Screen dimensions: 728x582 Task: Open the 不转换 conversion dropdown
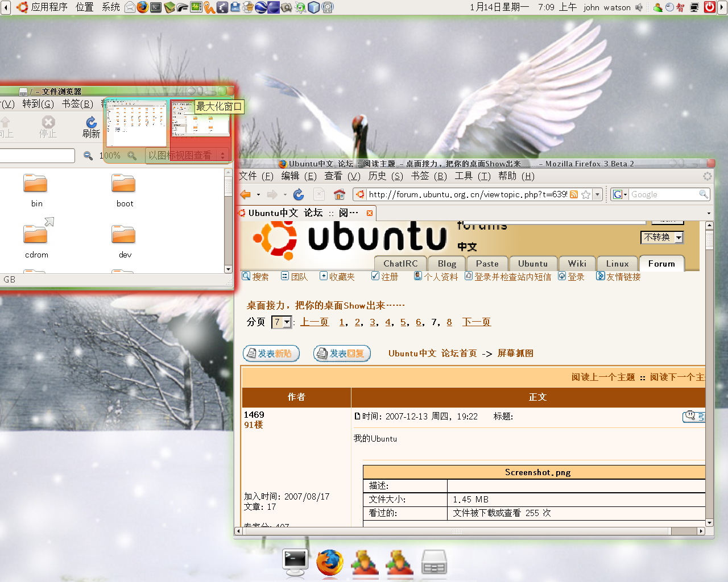[x=662, y=238]
